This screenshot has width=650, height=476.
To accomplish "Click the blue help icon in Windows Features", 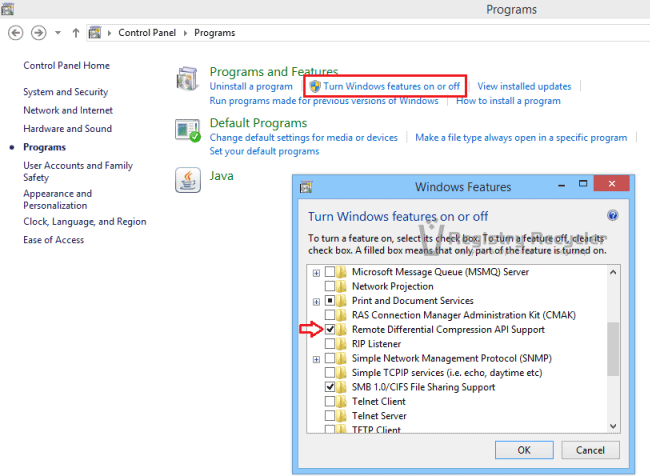I will pos(613,216).
